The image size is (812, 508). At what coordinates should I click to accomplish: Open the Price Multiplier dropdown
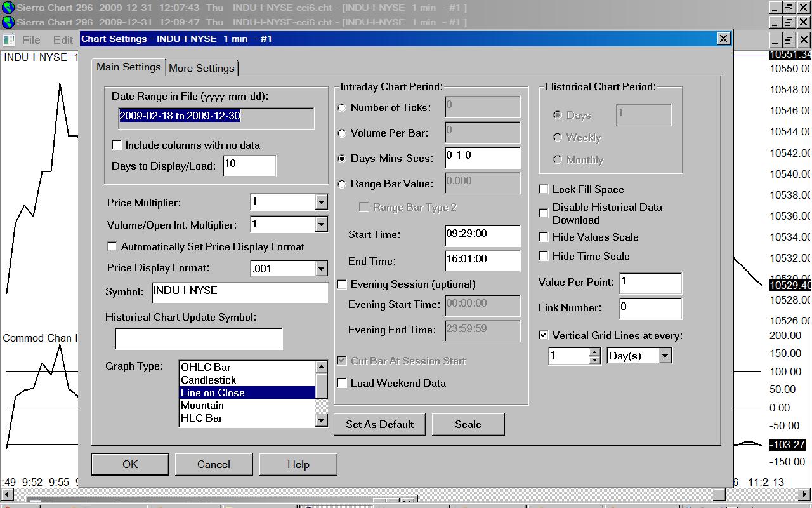point(321,203)
